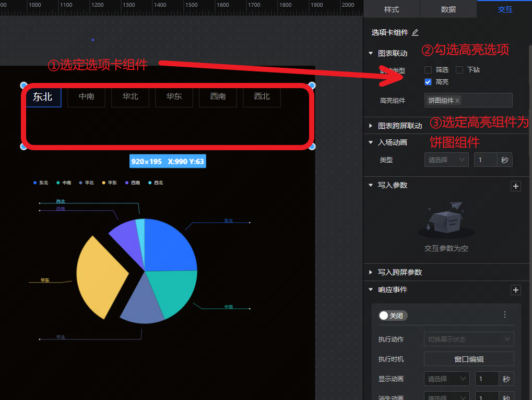Open the 入场动画 类型 dropdown

[x=446, y=160]
